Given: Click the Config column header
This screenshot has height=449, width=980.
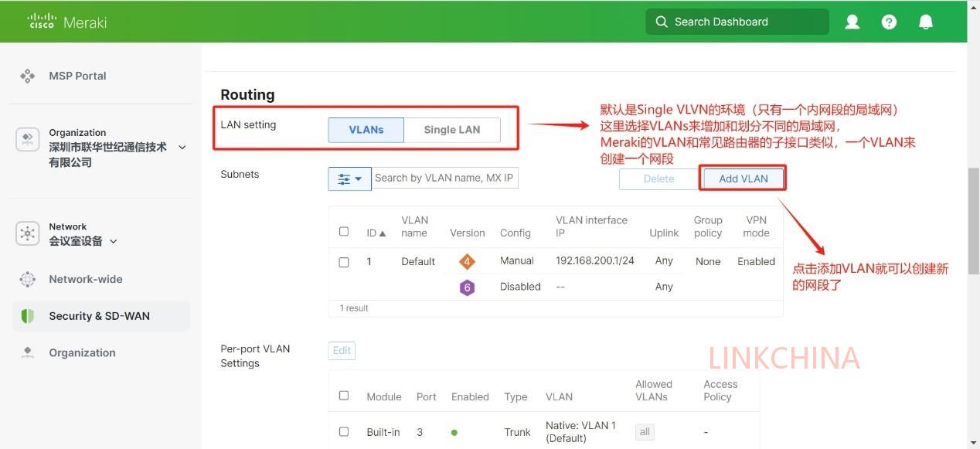Looking at the screenshot, I should [x=516, y=233].
